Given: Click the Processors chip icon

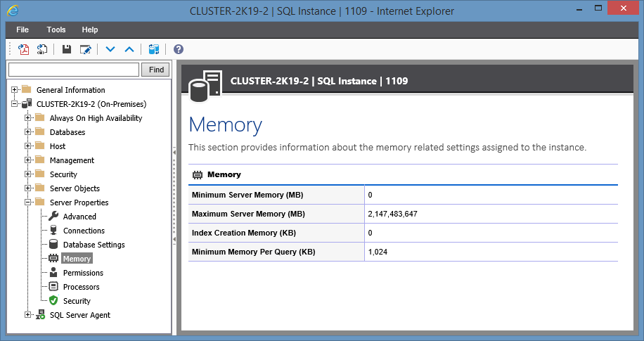Looking at the screenshot, I should (53, 286).
